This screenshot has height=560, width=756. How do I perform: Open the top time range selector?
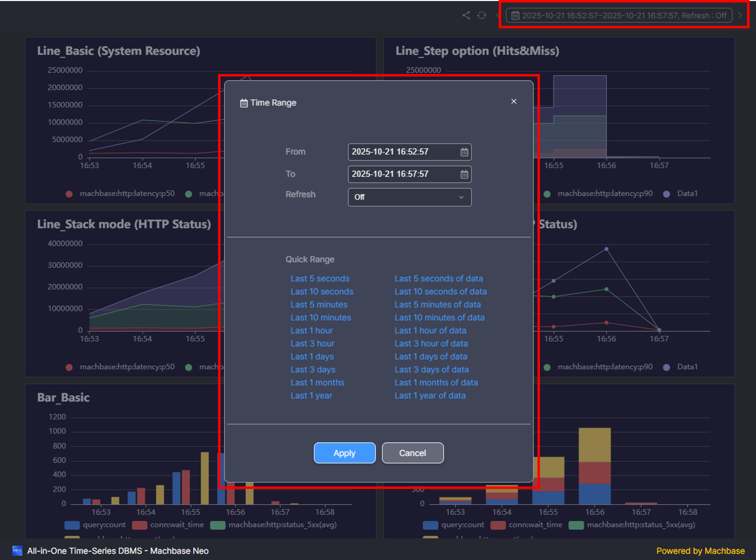click(619, 15)
